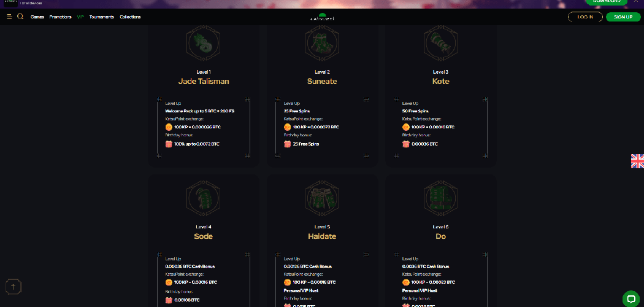This screenshot has width=644, height=307.
Task: Select the UK flag language icon
Action: click(x=637, y=161)
